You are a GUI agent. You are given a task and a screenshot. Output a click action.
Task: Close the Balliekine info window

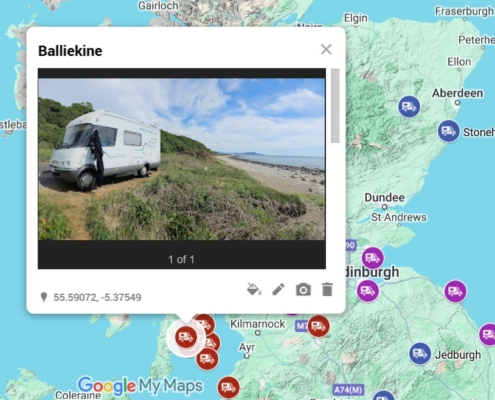[x=326, y=49]
